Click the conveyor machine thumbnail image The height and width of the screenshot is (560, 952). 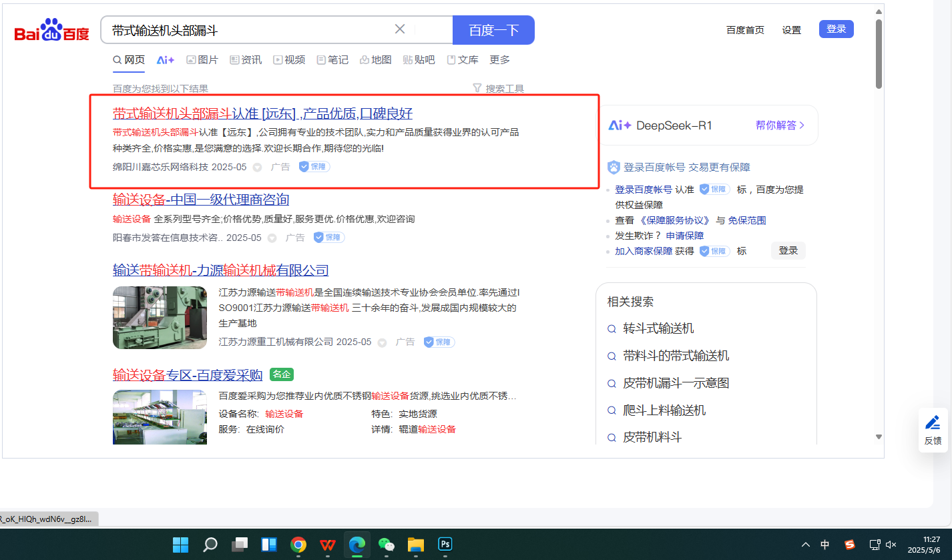point(160,318)
